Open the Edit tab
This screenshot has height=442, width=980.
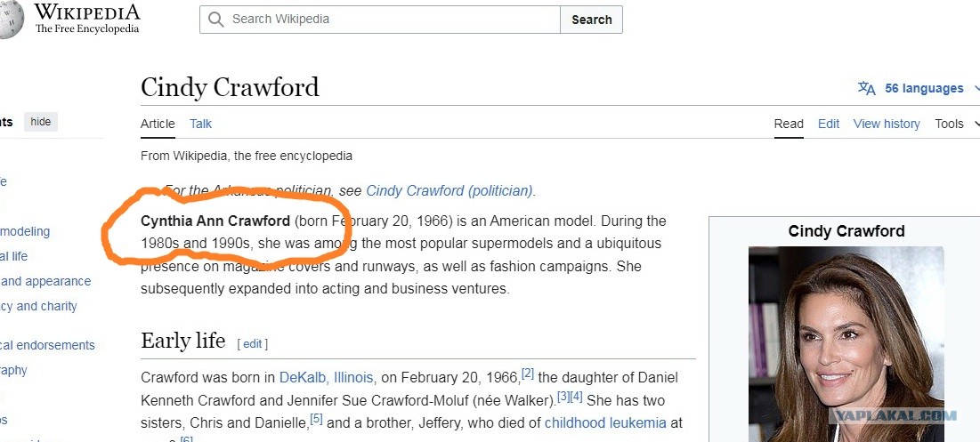click(829, 124)
